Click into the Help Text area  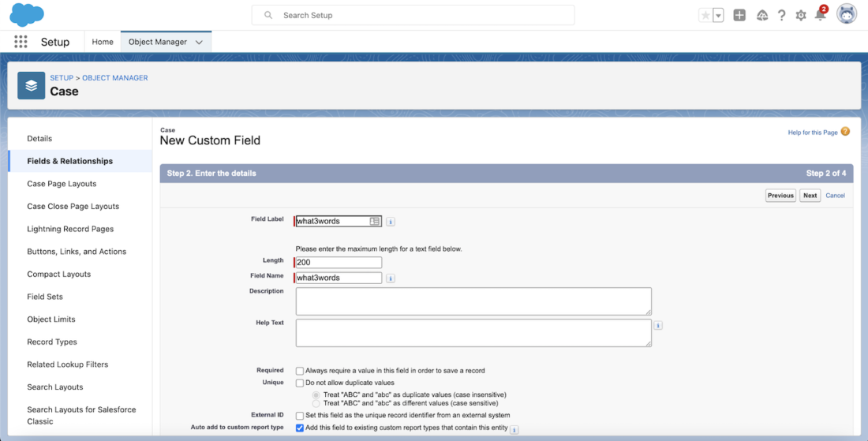coord(473,333)
